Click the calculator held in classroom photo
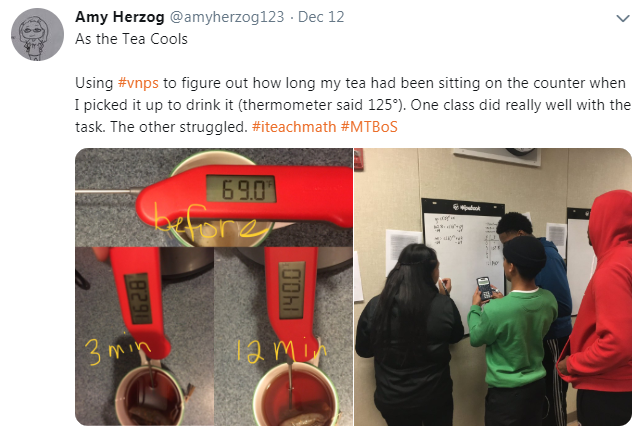 (x=484, y=288)
